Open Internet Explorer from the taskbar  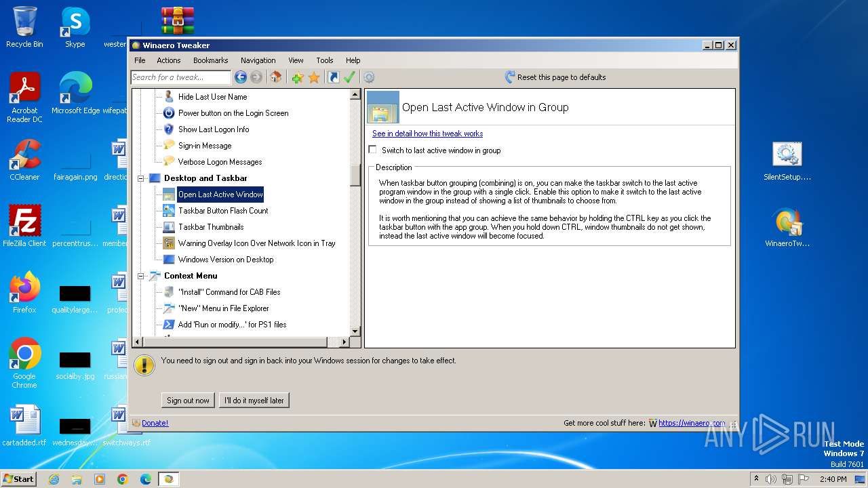tap(54, 479)
